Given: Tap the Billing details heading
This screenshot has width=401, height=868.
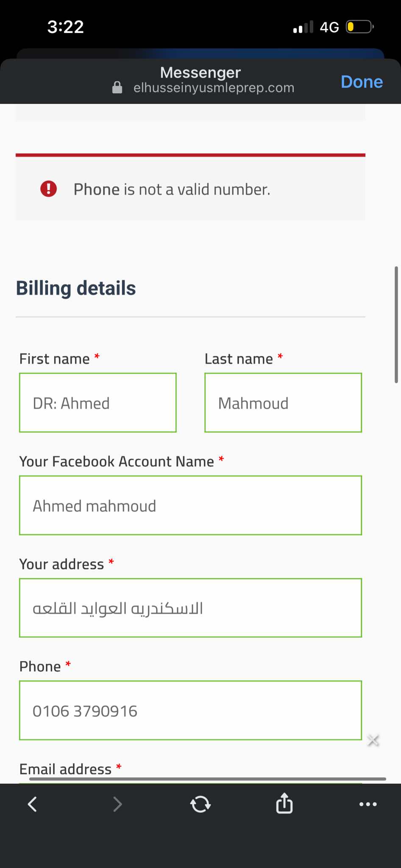Looking at the screenshot, I should click(x=76, y=288).
